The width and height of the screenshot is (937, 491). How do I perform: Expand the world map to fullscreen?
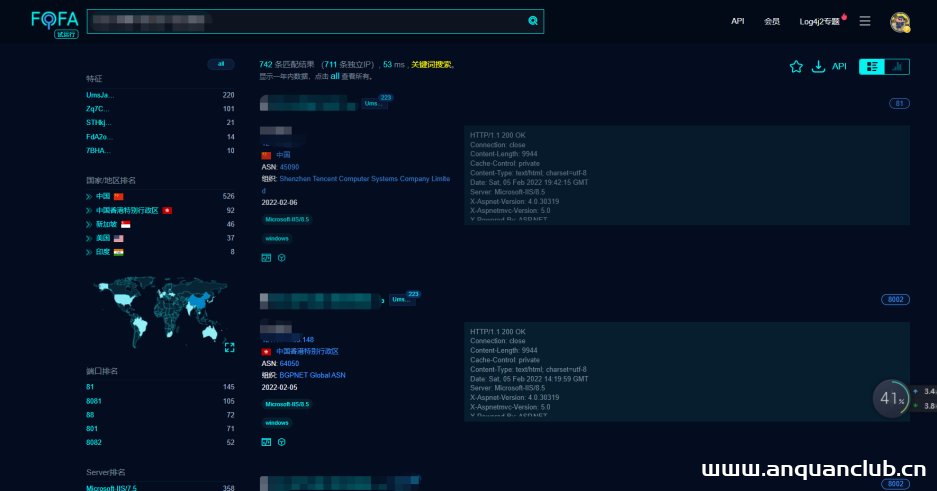[x=229, y=347]
